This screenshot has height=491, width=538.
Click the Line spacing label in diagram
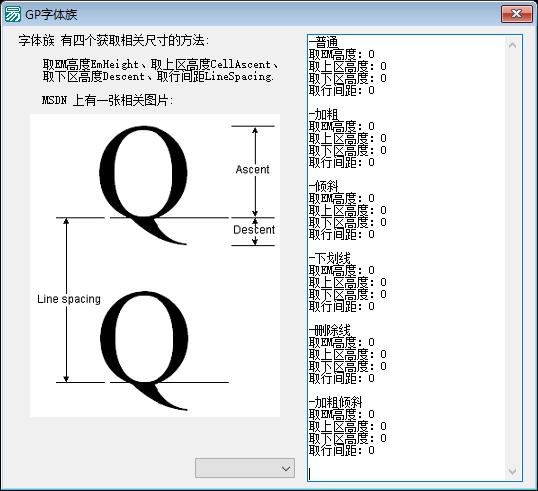click(x=69, y=299)
